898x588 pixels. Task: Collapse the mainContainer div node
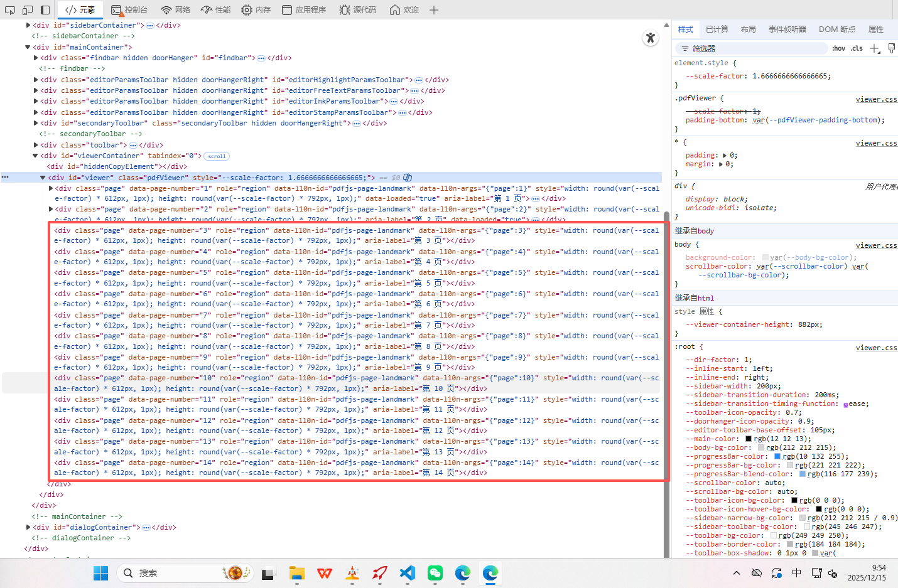(28, 47)
